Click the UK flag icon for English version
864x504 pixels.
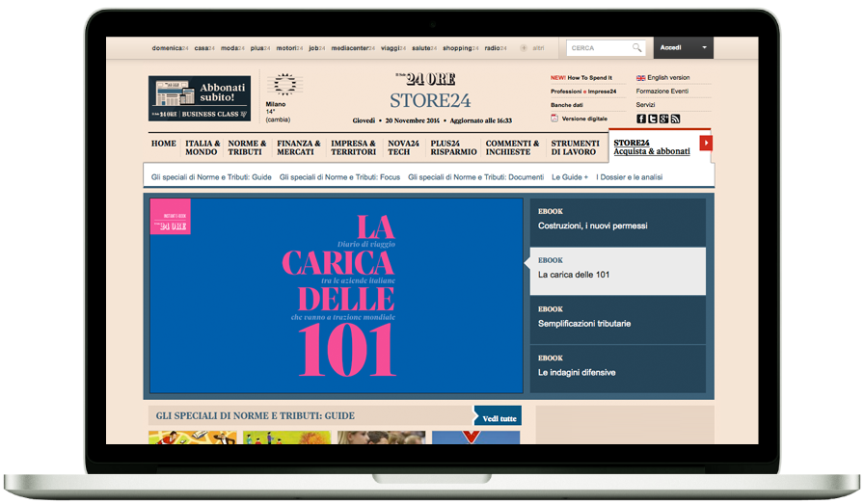[640, 78]
